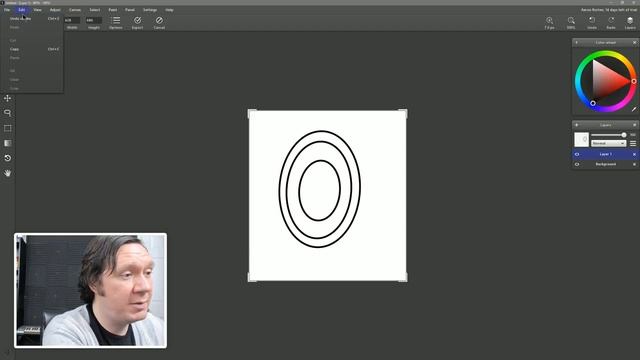Click the trial days remaining notice
Viewport: 640px width, 360px height.
pyautogui.click(x=609, y=10)
